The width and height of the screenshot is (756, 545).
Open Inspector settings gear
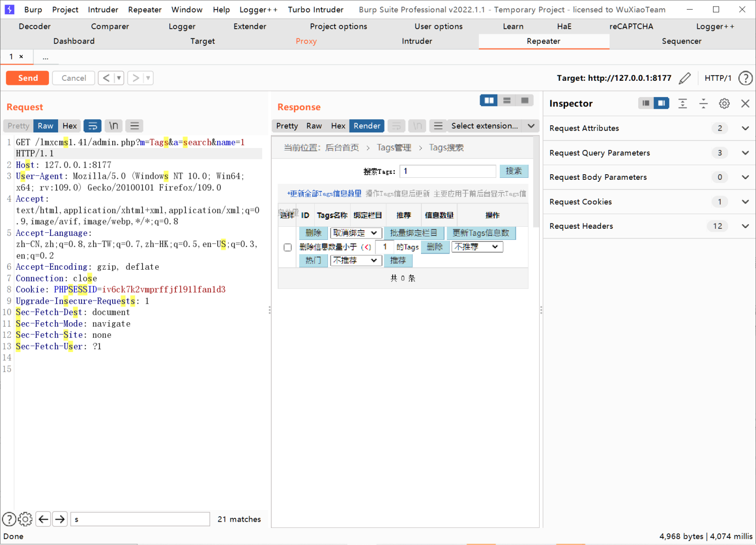coord(724,104)
